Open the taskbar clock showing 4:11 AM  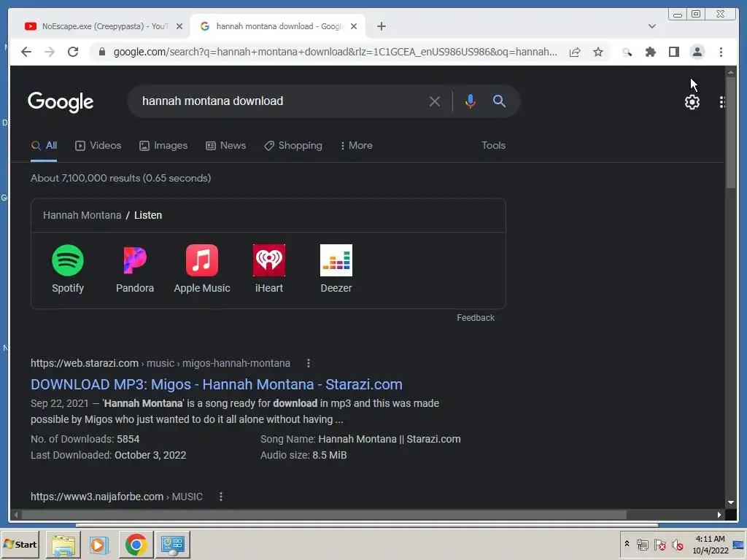(x=710, y=544)
